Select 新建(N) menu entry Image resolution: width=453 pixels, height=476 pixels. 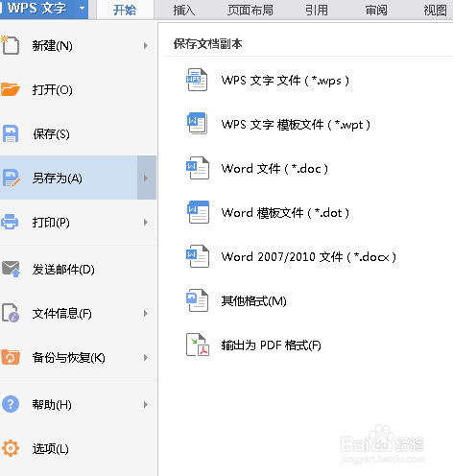pos(78,45)
